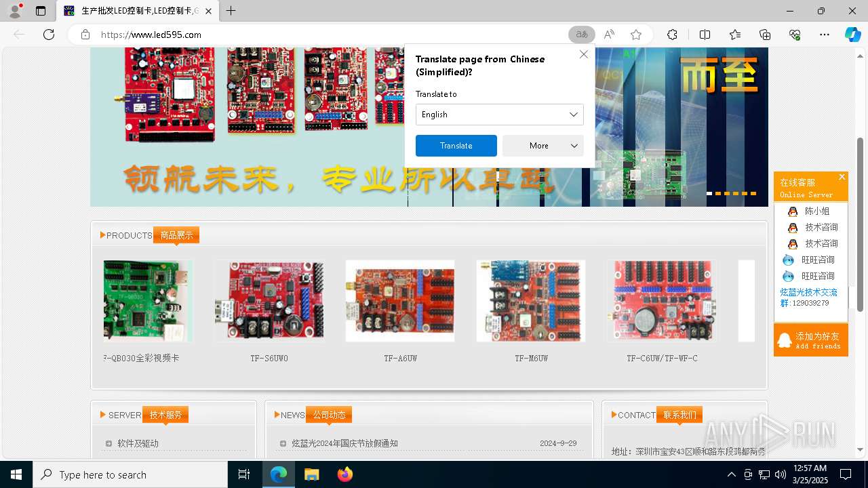Viewport: 868px width, 488px height.
Task: Open the volume control icon
Action: click(x=781, y=474)
